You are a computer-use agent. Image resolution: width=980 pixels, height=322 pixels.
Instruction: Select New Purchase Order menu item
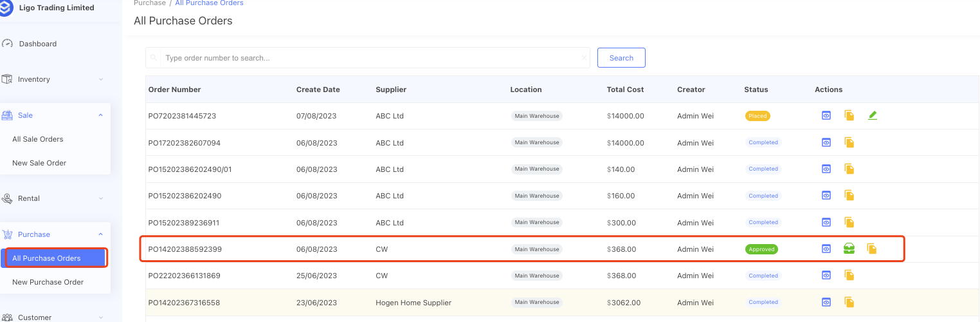[48, 282]
